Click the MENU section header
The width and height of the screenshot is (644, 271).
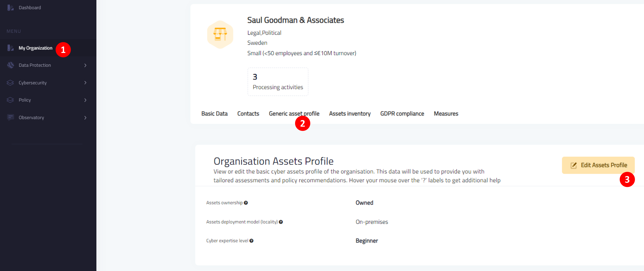click(x=14, y=31)
